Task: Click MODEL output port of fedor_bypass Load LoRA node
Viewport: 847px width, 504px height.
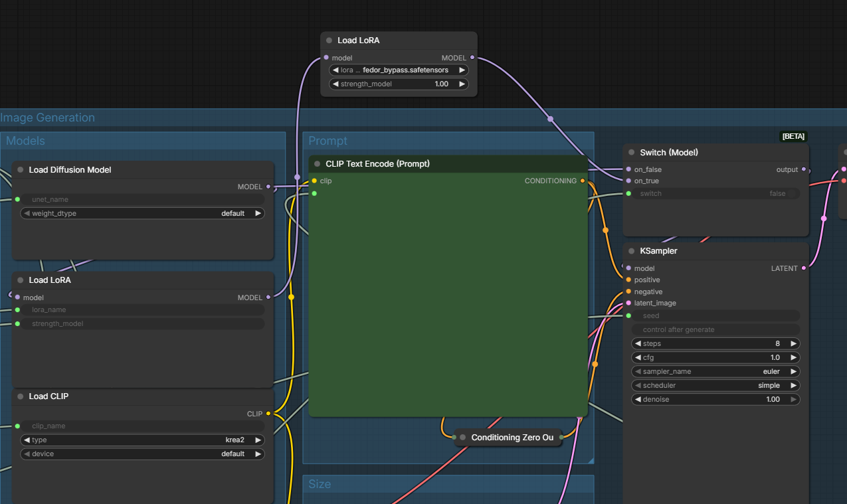Action: (x=472, y=58)
